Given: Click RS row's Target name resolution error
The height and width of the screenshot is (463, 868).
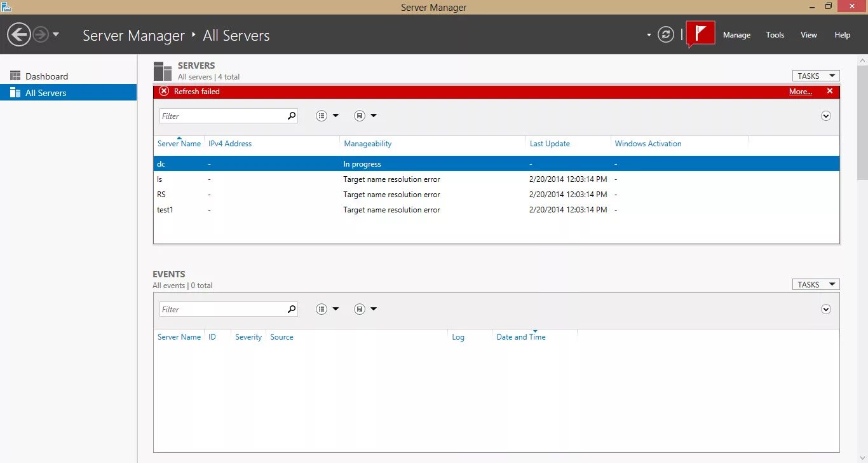Looking at the screenshot, I should click(391, 195).
